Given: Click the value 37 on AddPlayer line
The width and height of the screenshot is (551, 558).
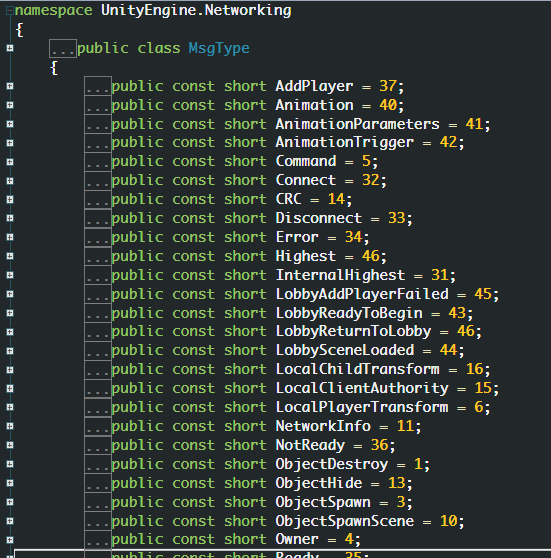Looking at the screenshot, I should pos(388,86).
